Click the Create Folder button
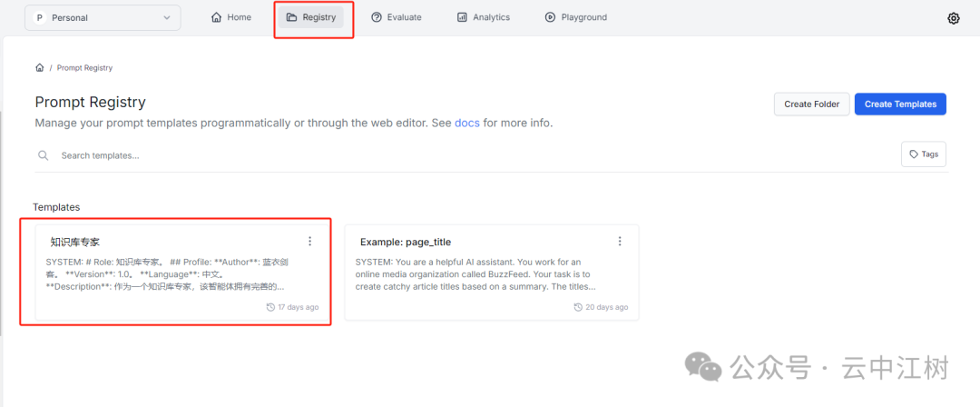 click(811, 104)
